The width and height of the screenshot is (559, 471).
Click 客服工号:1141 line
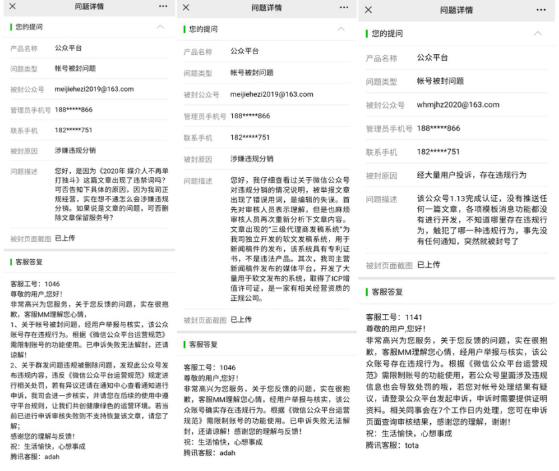coord(394,317)
